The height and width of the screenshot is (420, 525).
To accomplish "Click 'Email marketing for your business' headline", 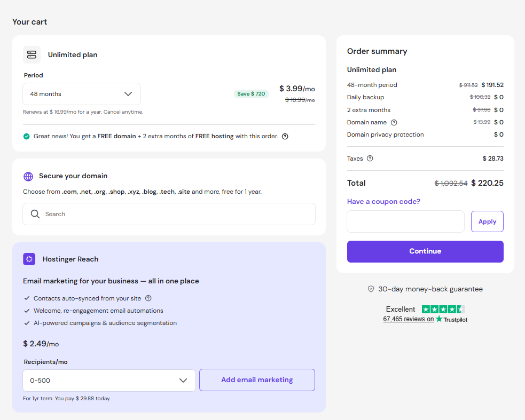I will tap(111, 281).
